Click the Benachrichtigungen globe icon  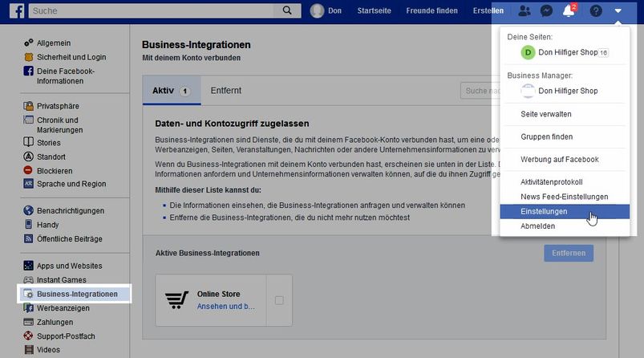pyautogui.click(x=28, y=210)
